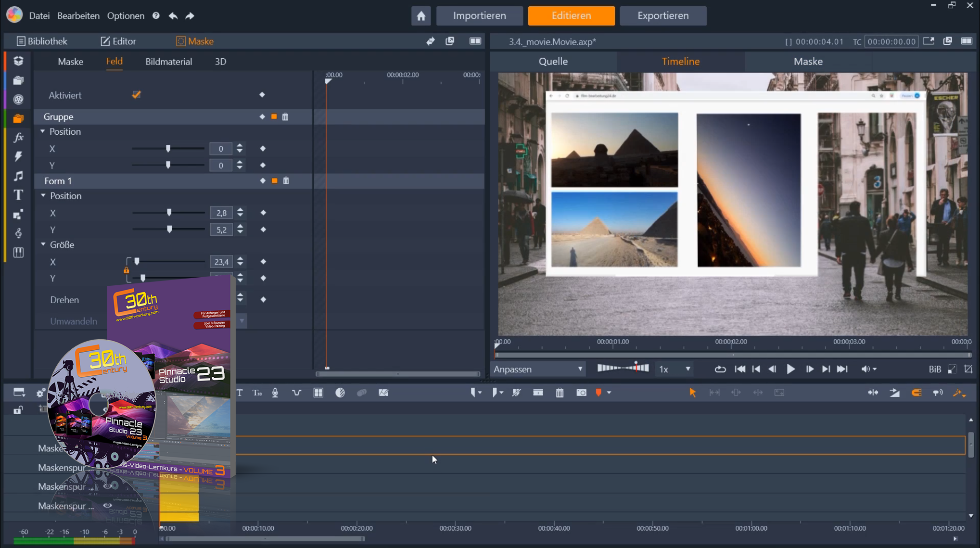
Task: Switch to the Quelle tab
Action: tap(553, 61)
